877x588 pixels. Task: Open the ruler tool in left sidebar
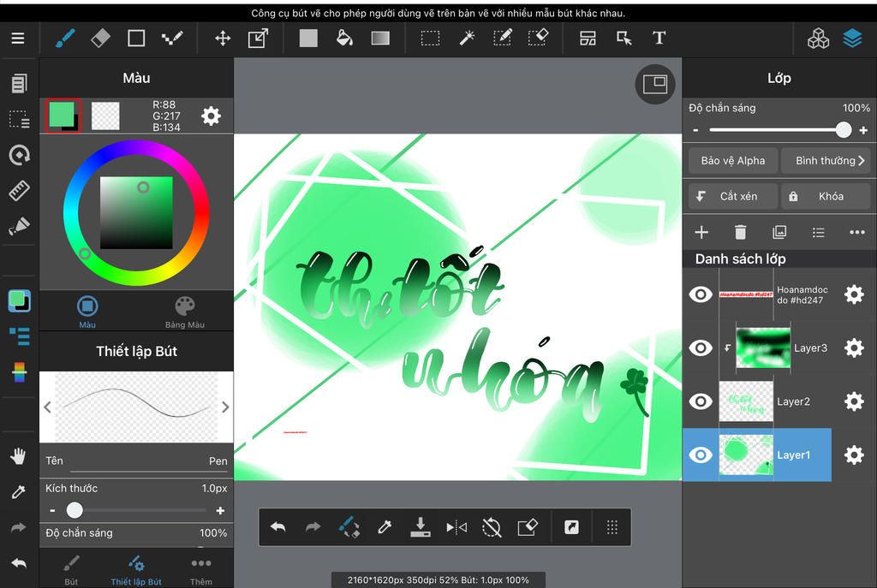pos(19,191)
